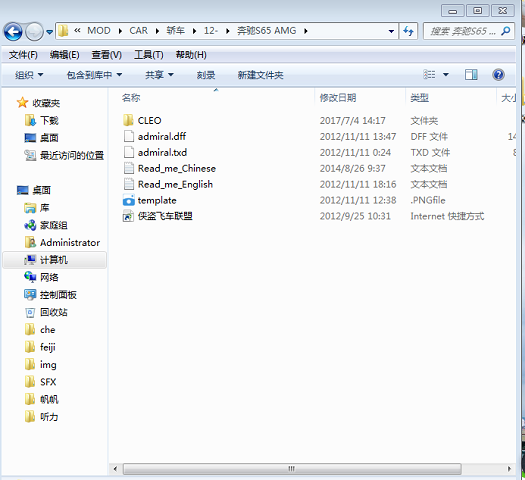This screenshot has width=525, height=480.
Task: Navigate to MOD in address bar
Action: pos(99,31)
